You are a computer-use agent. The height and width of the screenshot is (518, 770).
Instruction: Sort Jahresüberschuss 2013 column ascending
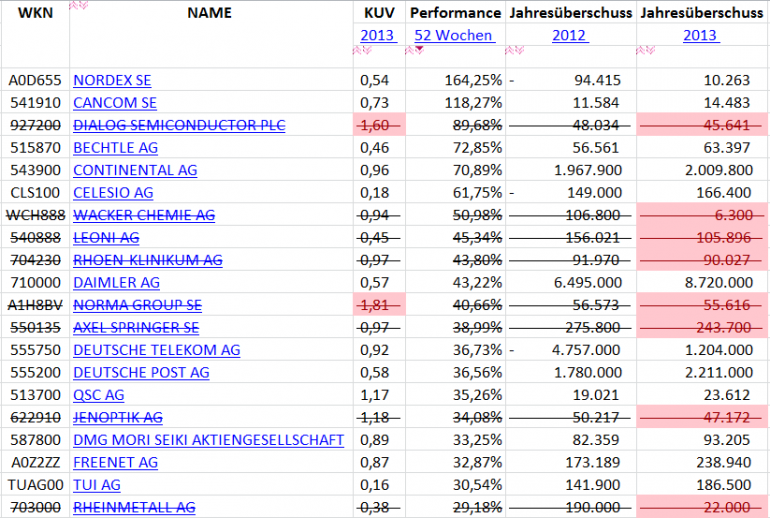640,50
